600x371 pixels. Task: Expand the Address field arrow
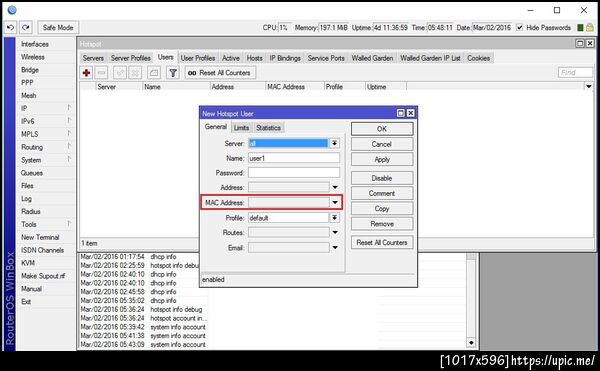pos(335,187)
